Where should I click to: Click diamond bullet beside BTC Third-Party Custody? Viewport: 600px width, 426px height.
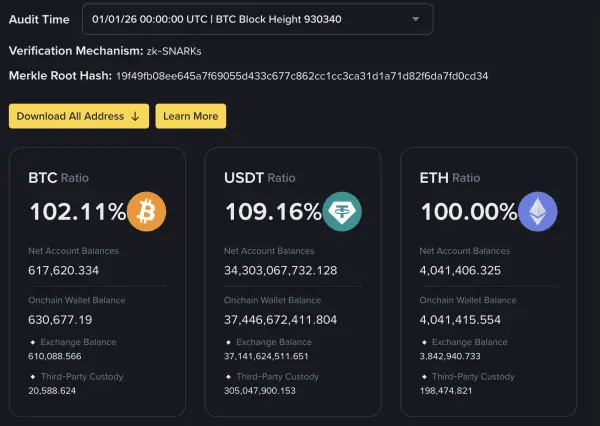pos(33,377)
